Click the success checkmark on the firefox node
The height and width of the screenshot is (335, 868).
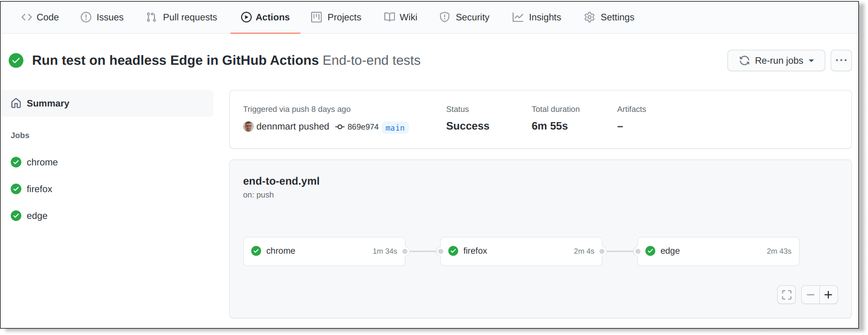[x=453, y=250]
